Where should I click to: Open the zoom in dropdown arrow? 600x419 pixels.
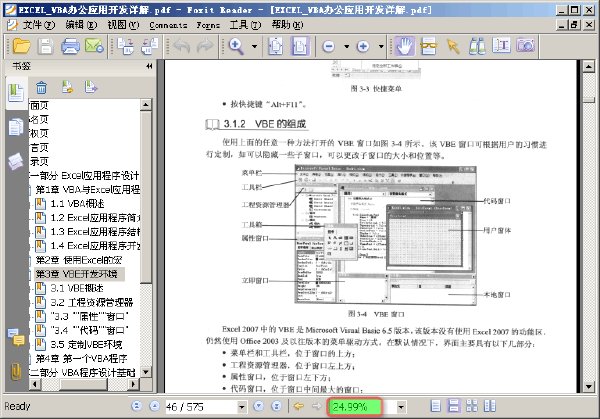click(381, 46)
